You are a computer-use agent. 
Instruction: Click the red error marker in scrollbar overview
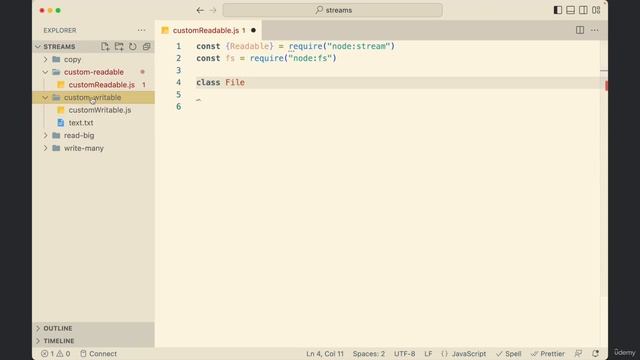pyautogui.click(x=606, y=86)
